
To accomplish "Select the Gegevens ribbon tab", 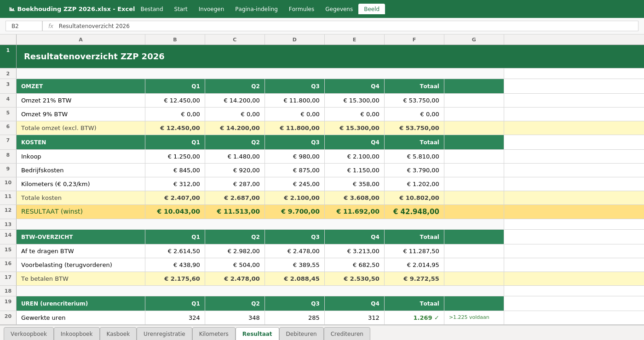I will [x=339, y=9].
